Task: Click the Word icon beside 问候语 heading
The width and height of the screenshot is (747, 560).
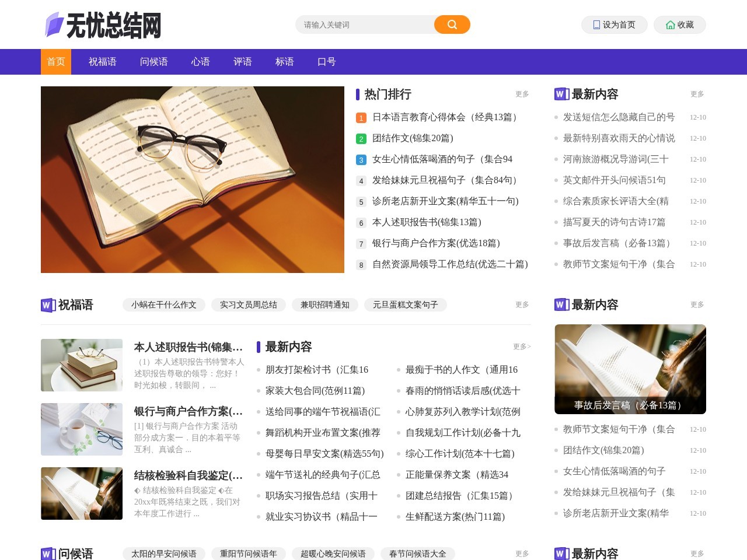Action: [x=47, y=553]
